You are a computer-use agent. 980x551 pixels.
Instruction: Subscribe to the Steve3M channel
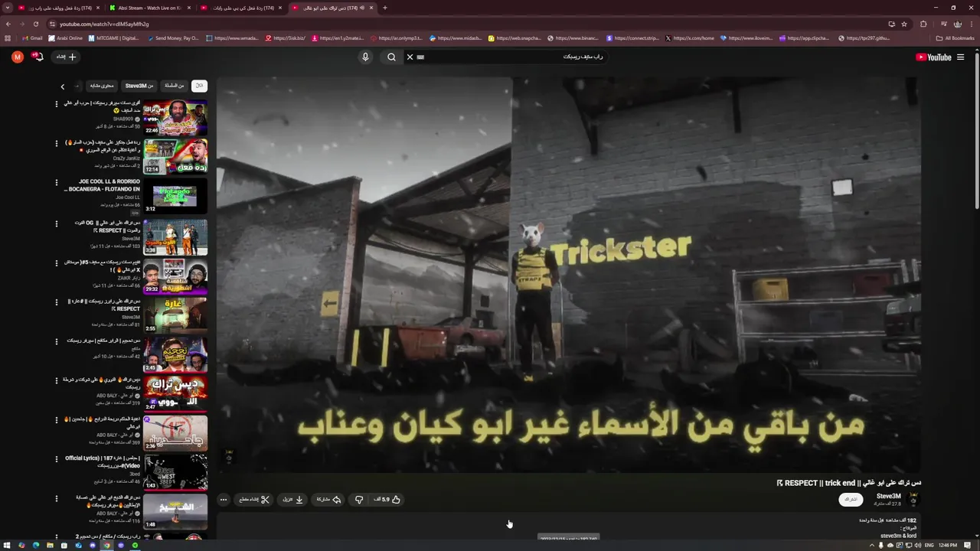(x=851, y=499)
